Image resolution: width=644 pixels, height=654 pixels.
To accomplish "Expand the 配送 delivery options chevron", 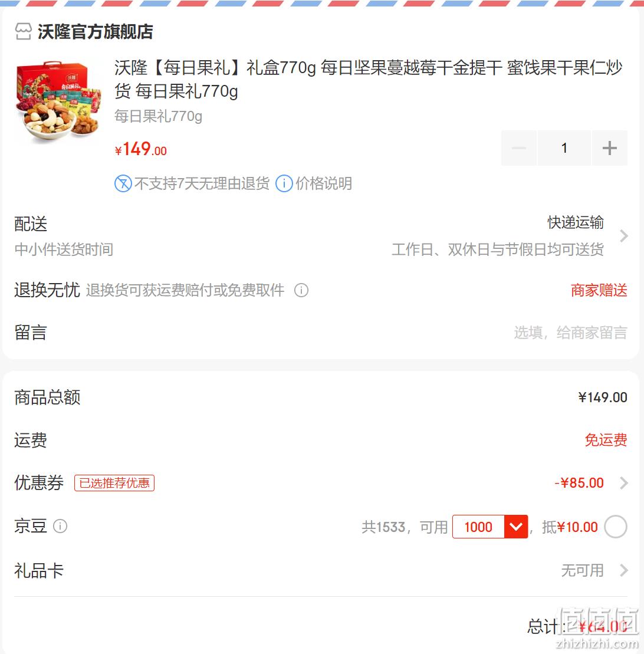I will (x=623, y=236).
